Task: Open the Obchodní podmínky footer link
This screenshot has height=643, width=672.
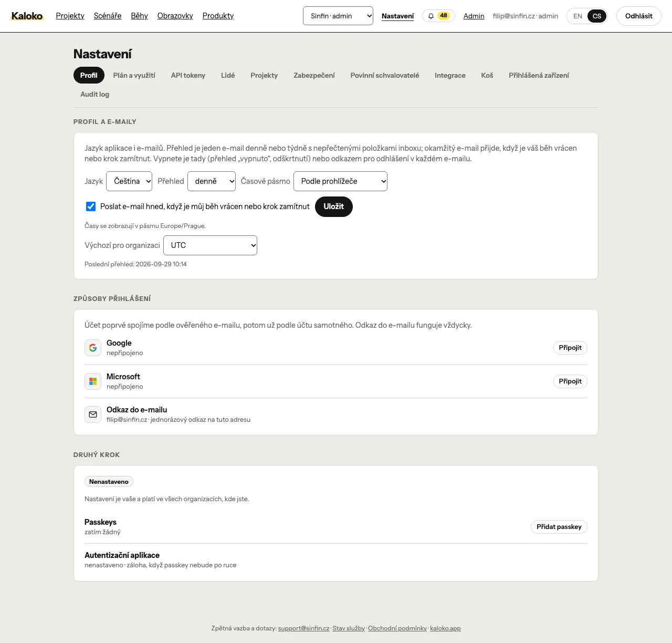Action: (397, 628)
